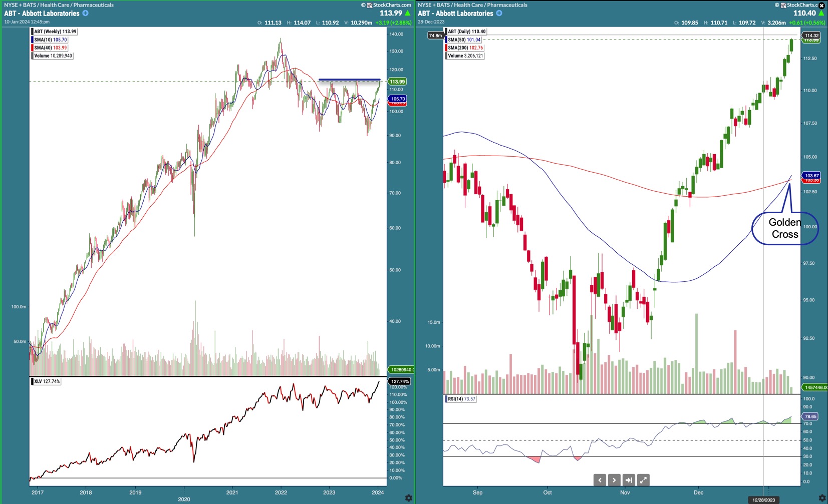The width and height of the screenshot is (828, 504).
Task: Select the ABT (Daily) legend label
Action: (466, 32)
